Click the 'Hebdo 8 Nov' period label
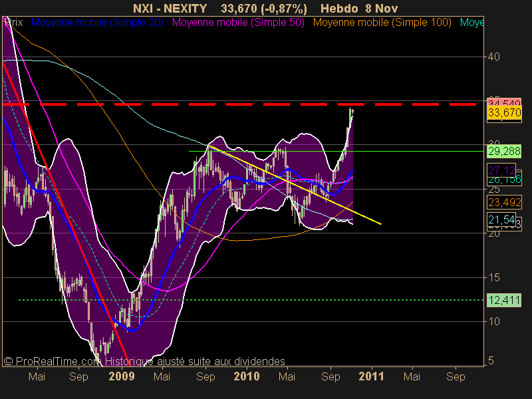Viewport: 532px width, 399px height. click(359, 9)
